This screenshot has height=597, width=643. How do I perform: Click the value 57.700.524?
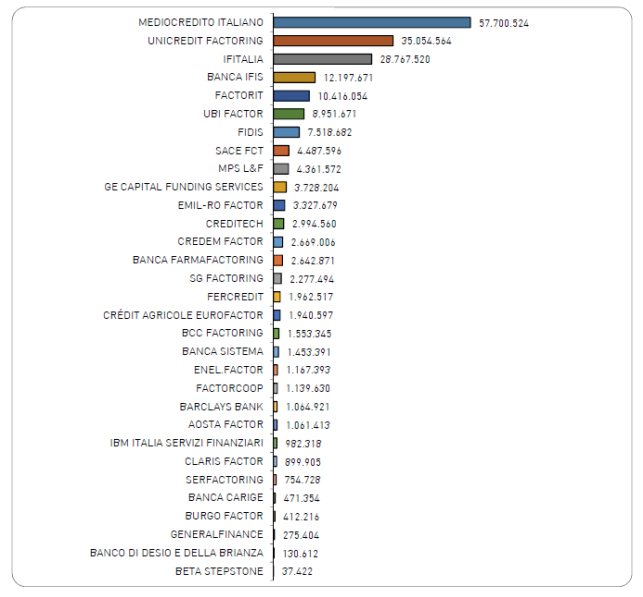[504, 23]
